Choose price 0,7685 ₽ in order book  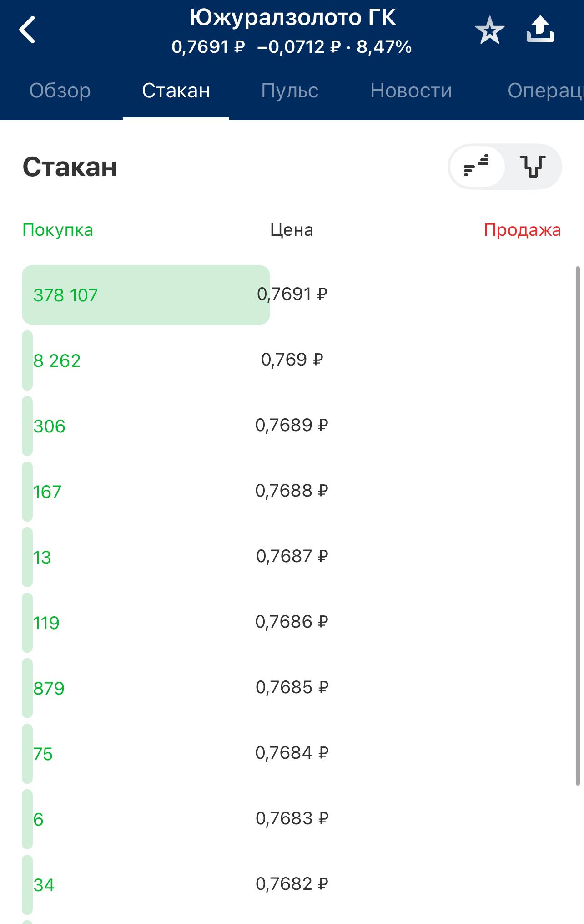coord(292,687)
